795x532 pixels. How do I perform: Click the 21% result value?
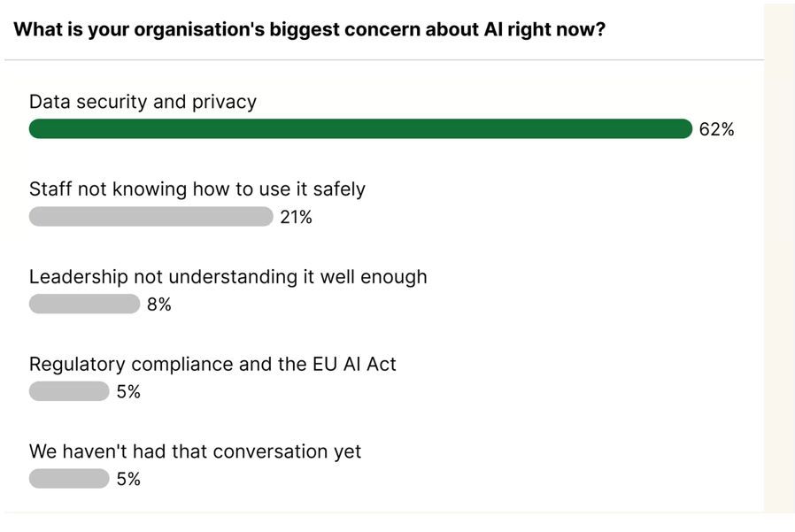(x=296, y=217)
